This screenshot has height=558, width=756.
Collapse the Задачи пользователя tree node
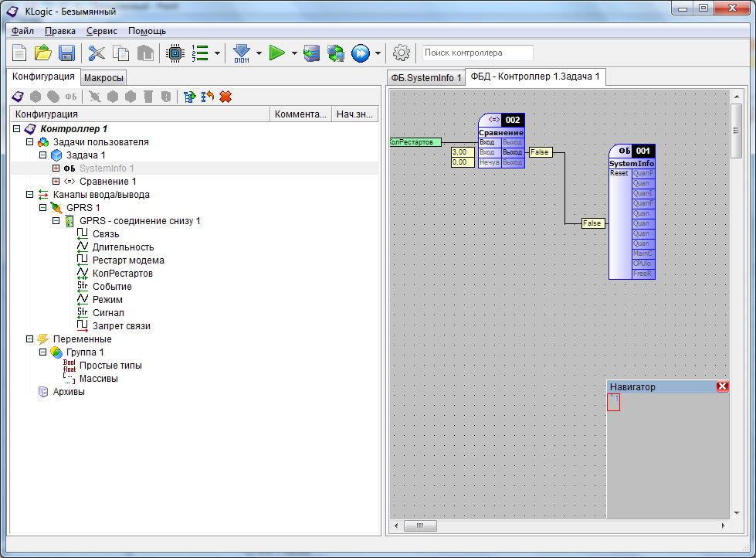tap(30, 142)
